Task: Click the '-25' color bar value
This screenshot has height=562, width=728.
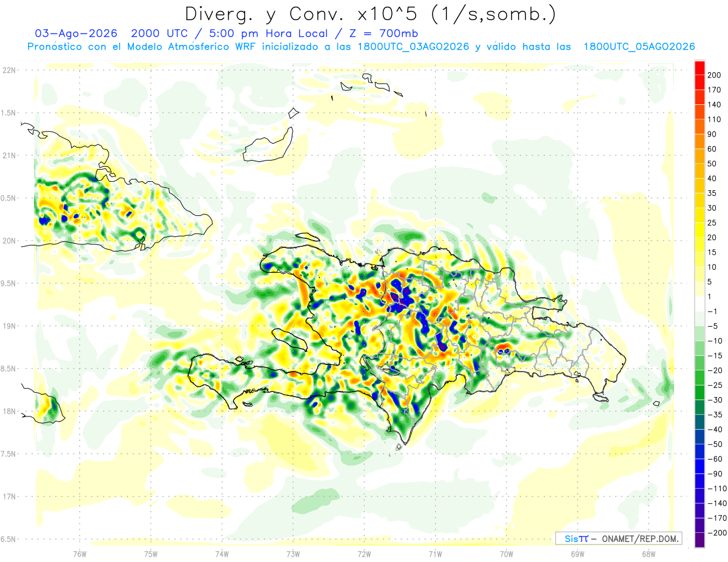Action: [714, 385]
